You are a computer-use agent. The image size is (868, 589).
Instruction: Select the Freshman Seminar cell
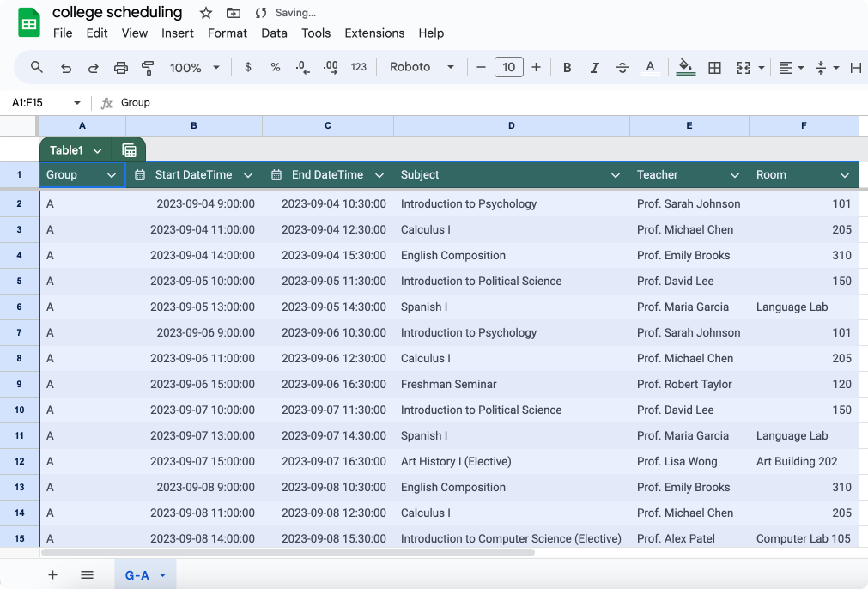[512, 384]
